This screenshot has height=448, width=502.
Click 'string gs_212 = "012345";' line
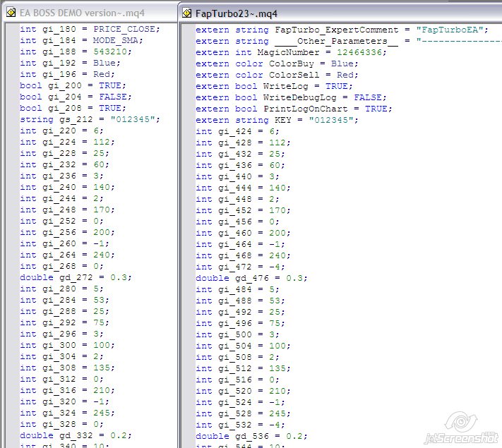point(90,119)
